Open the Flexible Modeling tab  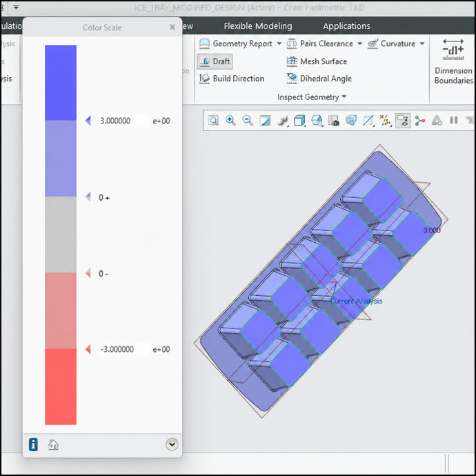[258, 26]
